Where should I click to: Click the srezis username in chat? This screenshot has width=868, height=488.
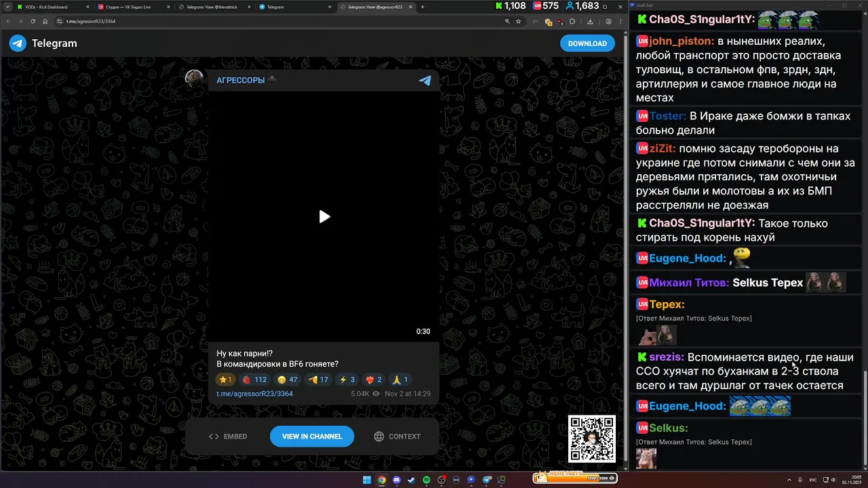click(667, 357)
